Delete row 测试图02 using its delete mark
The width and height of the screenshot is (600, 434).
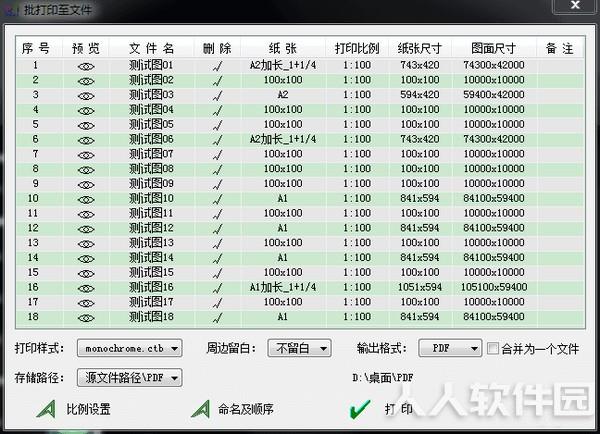217,81
